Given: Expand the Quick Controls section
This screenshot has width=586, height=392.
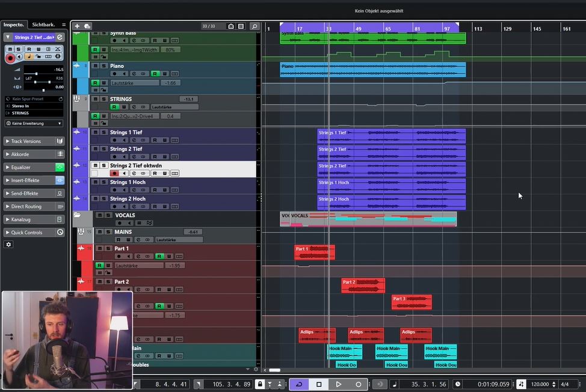Looking at the screenshot, I should coord(7,232).
